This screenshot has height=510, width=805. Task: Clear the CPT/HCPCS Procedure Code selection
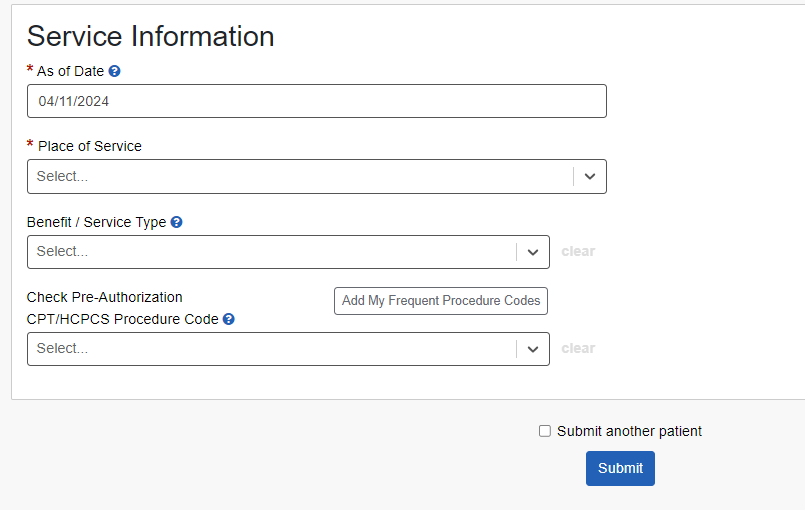(x=578, y=349)
